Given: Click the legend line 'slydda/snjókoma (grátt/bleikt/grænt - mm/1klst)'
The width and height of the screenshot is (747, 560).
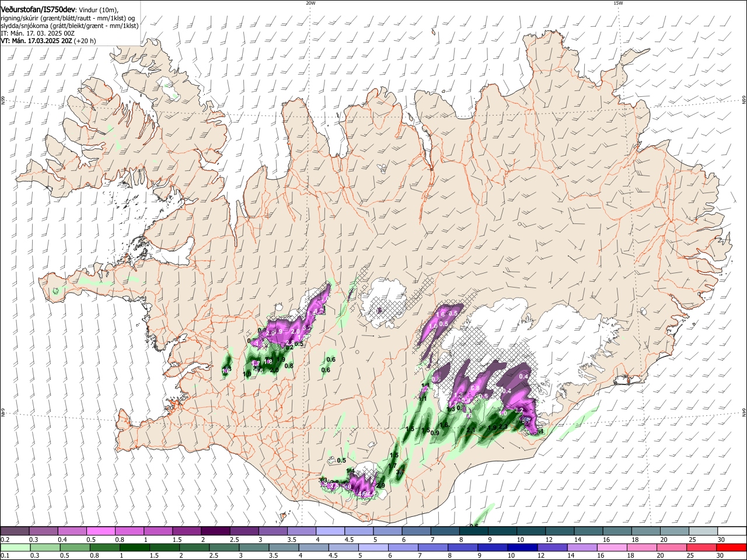Looking at the screenshot, I should click(69, 26).
